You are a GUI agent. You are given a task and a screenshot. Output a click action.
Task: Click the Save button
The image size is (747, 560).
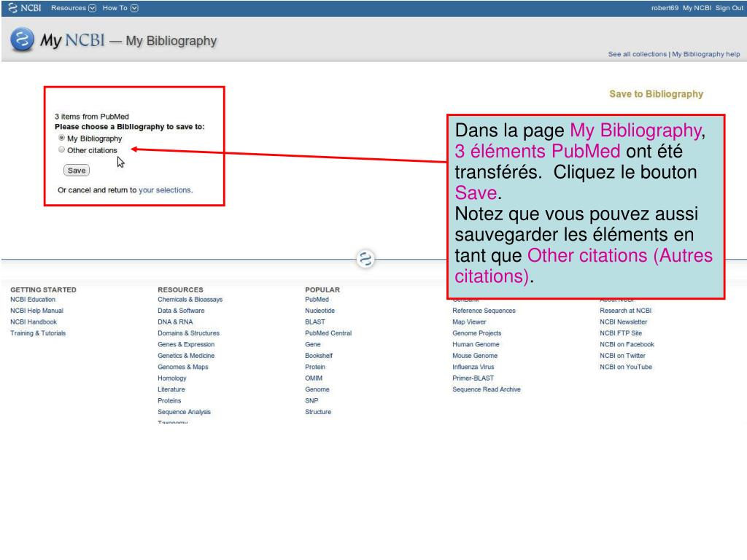tap(76, 171)
